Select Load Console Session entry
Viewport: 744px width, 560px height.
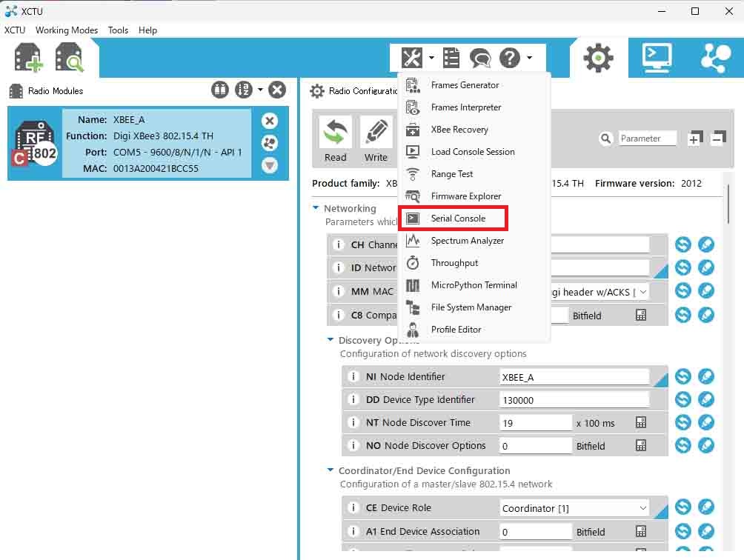[x=474, y=152]
